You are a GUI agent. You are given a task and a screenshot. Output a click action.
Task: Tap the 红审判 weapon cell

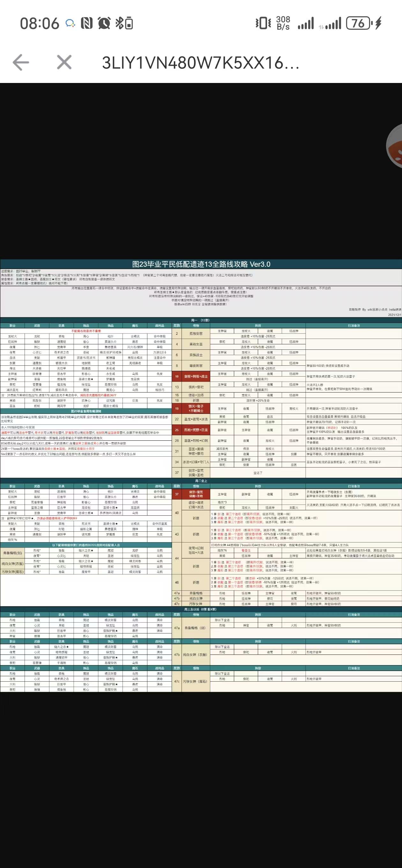coord(37,390)
